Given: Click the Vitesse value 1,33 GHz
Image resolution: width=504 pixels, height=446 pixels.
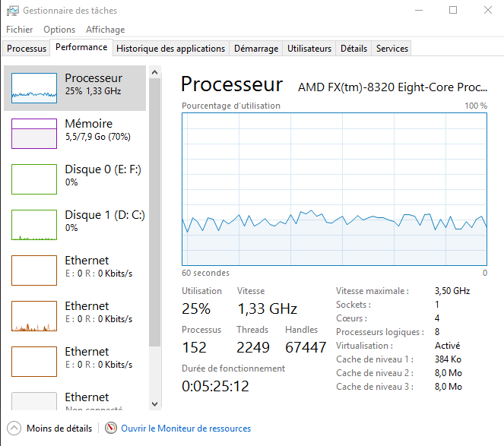Looking at the screenshot, I should 268,308.
